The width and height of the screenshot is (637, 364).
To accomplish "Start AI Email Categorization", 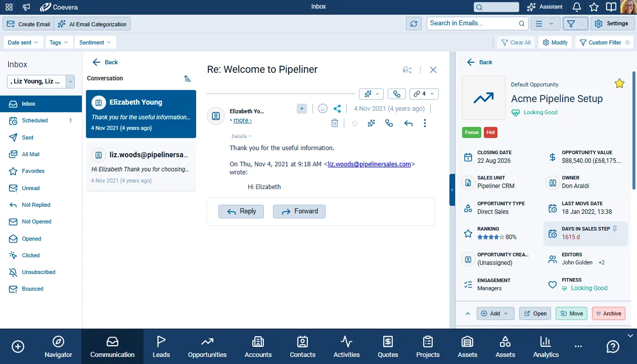I will pyautogui.click(x=92, y=24).
